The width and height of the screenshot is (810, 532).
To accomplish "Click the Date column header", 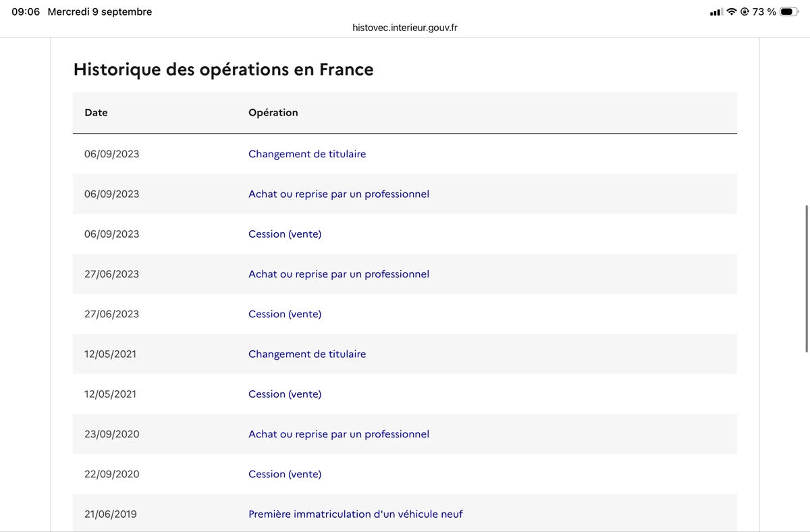I will [96, 113].
